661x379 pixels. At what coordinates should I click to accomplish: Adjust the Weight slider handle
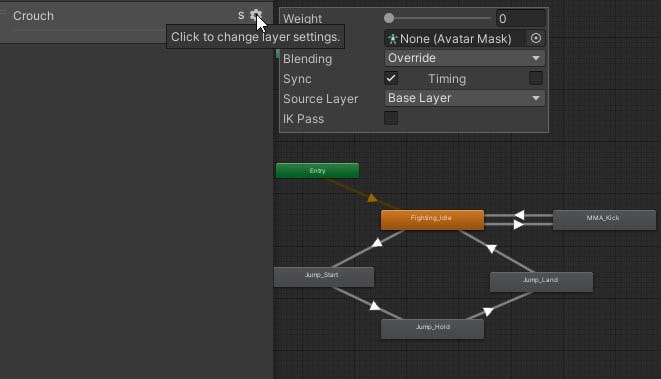(x=389, y=18)
